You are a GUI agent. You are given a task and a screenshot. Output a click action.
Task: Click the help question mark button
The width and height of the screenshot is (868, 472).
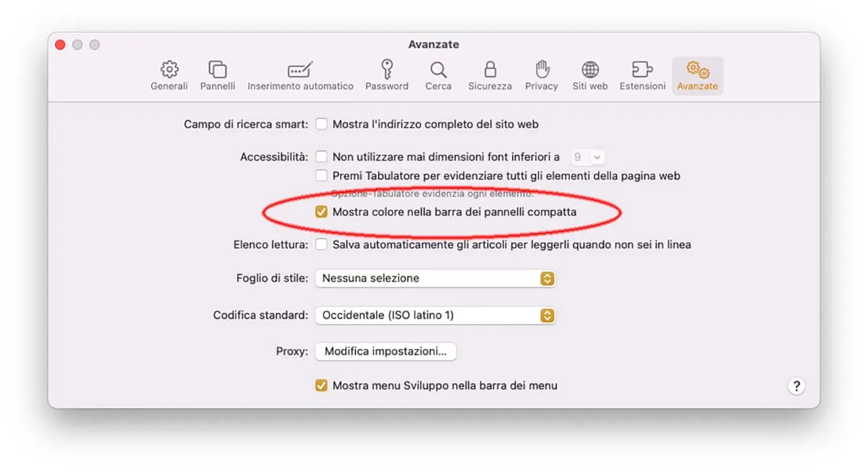coord(796,386)
